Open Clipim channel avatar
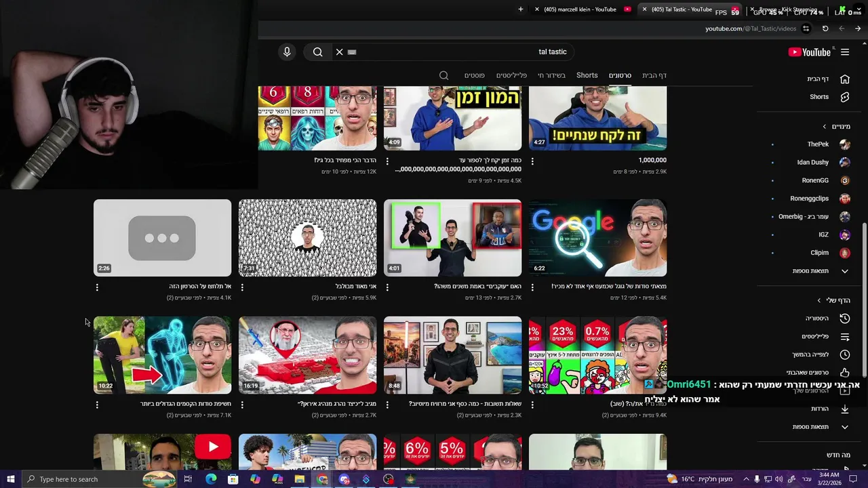868x488 pixels. click(845, 253)
